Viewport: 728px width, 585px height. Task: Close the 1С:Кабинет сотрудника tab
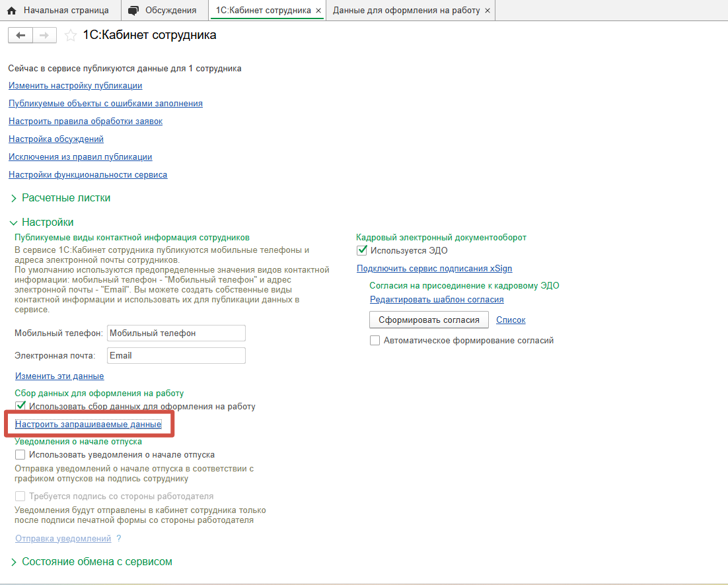pos(318,11)
